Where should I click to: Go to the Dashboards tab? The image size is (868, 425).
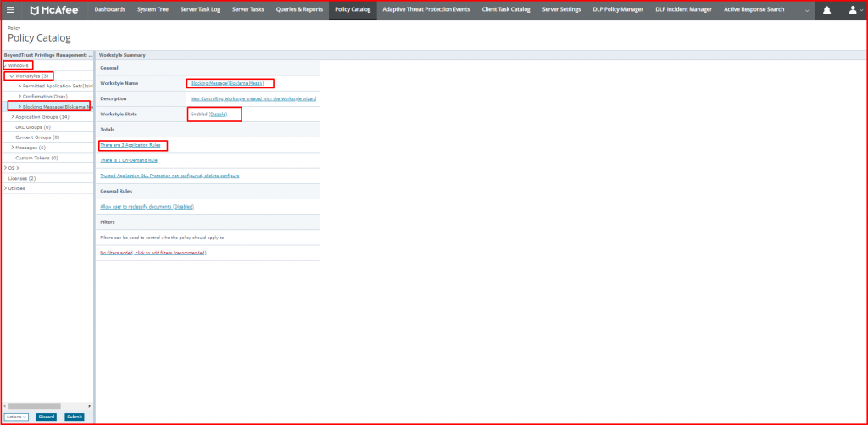point(109,10)
